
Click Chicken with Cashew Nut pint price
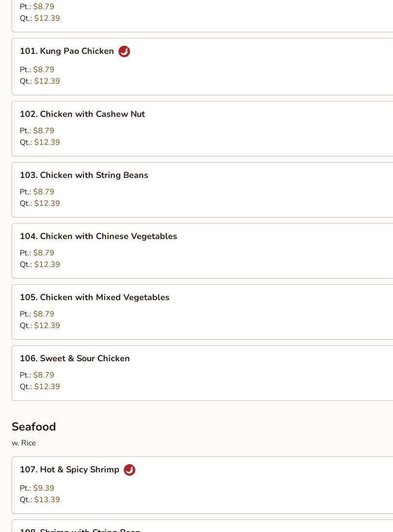[x=43, y=131]
